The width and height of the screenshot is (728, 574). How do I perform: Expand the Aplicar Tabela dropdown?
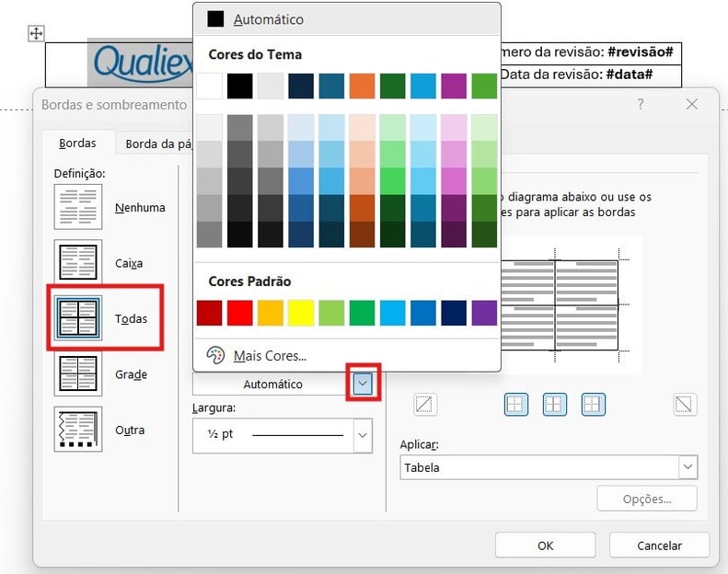pyautogui.click(x=688, y=467)
